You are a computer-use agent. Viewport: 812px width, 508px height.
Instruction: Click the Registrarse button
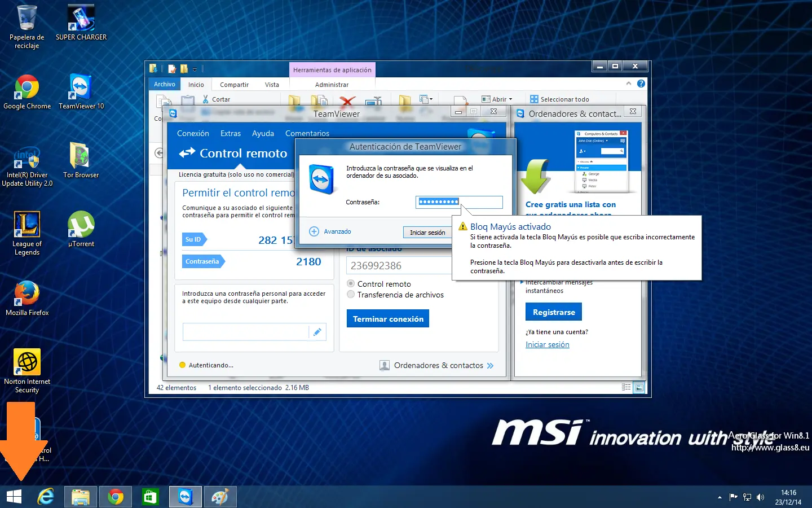point(554,312)
